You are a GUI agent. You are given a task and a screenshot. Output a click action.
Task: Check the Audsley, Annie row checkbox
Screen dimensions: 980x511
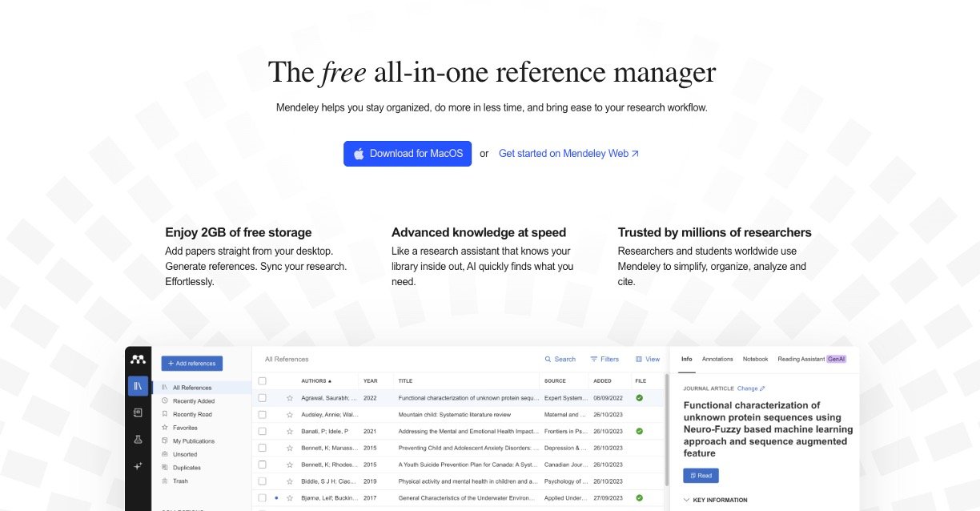click(x=262, y=415)
